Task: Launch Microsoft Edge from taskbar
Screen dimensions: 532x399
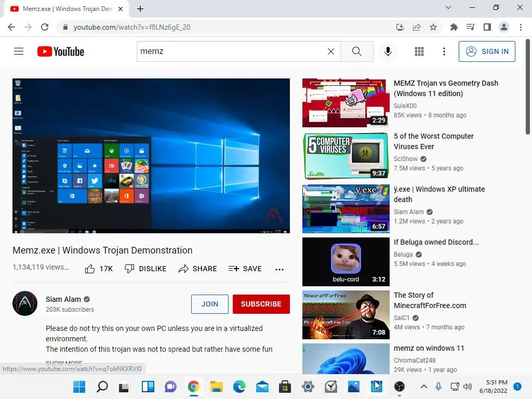Action: pyautogui.click(x=239, y=387)
